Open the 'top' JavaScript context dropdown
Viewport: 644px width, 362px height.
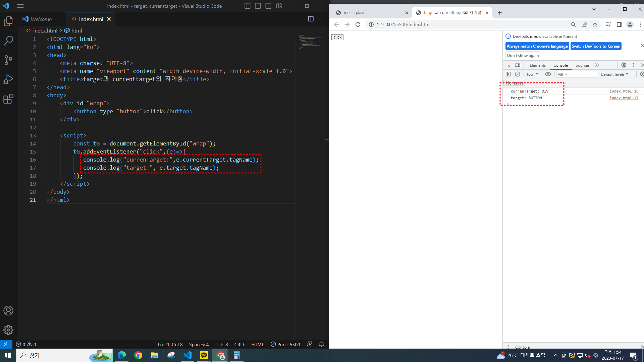point(532,74)
